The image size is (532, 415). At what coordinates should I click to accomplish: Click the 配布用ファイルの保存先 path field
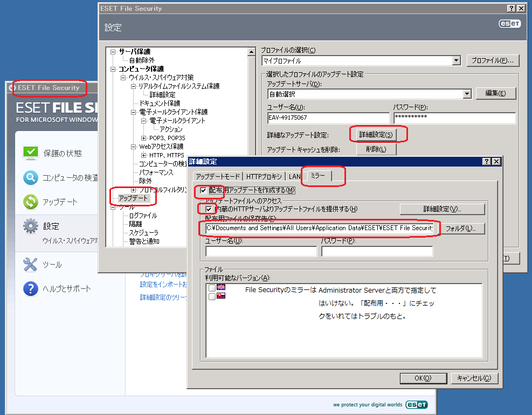pyautogui.click(x=319, y=229)
